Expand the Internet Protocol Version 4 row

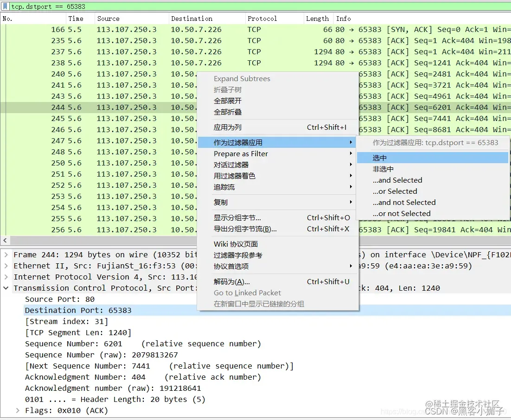[6, 277]
